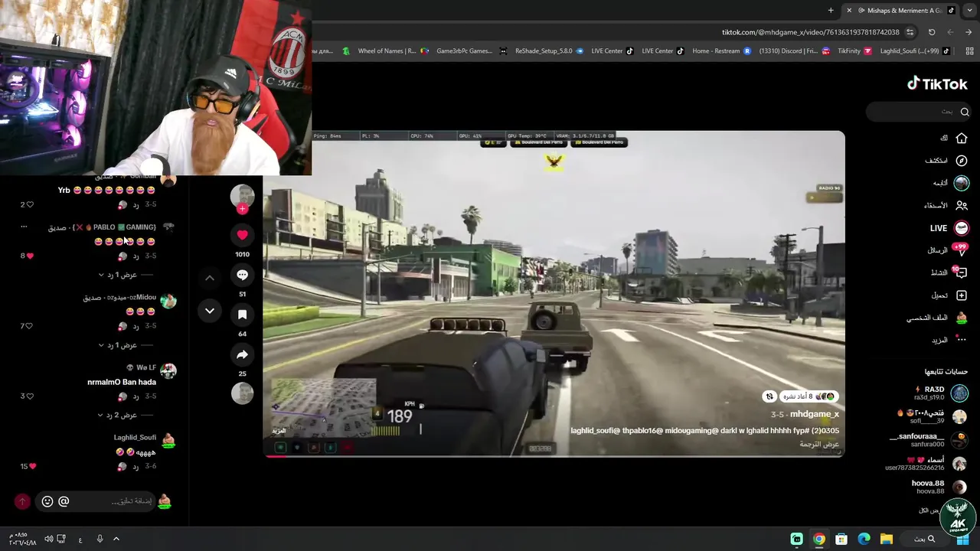Reload the page in Chrome
Image resolution: width=980 pixels, height=551 pixels.
click(x=932, y=32)
